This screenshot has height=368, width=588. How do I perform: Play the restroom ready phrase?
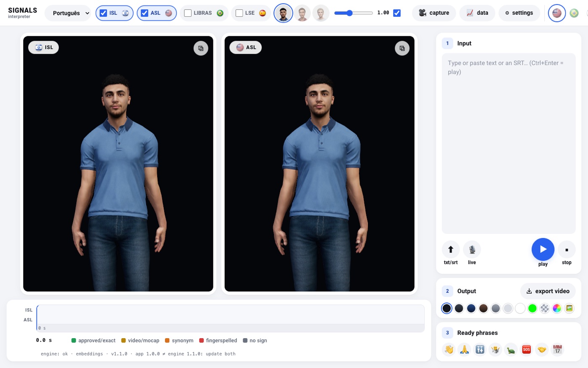click(x=480, y=349)
